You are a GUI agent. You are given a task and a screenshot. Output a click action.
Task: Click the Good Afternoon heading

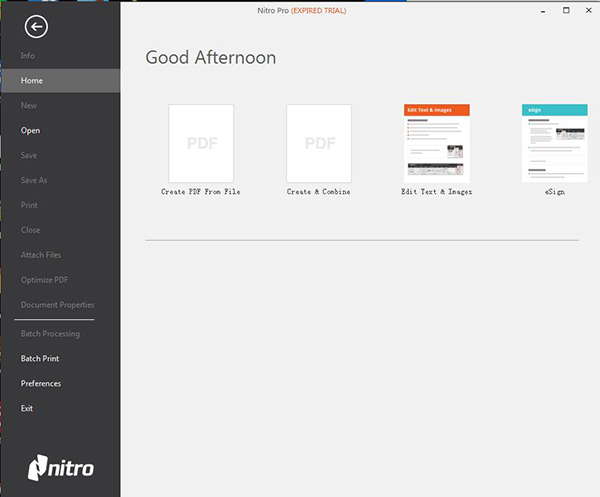pyautogui.click(x=210, y=58)
